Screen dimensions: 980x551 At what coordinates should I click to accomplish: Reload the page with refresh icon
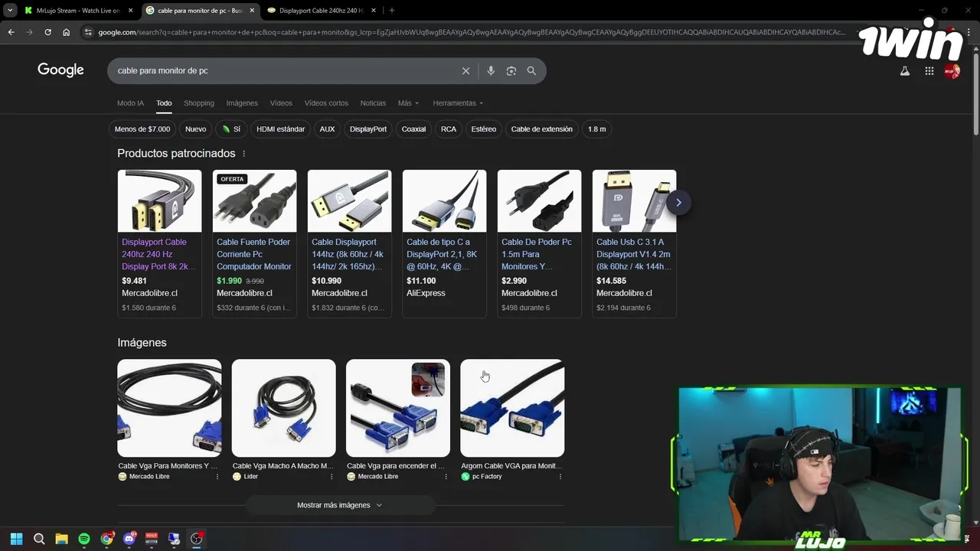[47, 32]
